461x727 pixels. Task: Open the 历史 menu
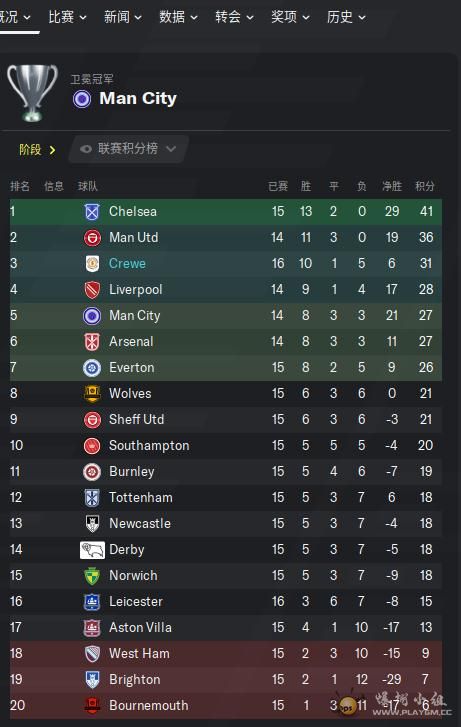346,17
